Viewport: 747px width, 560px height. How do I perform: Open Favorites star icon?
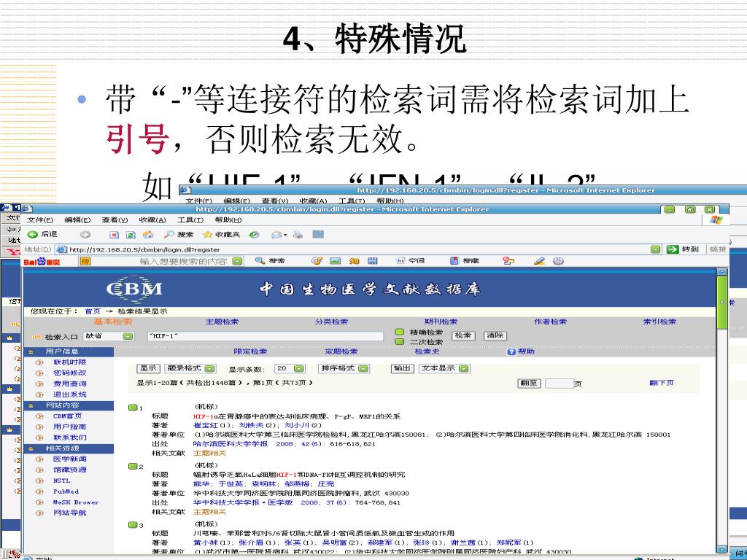click(x=207, y=234)
